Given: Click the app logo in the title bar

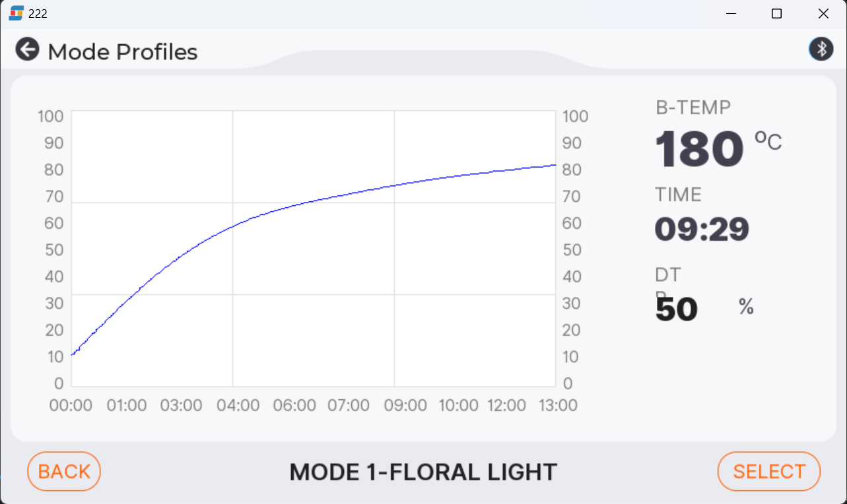Looking at the screenshot, I should tap(16, 13).
